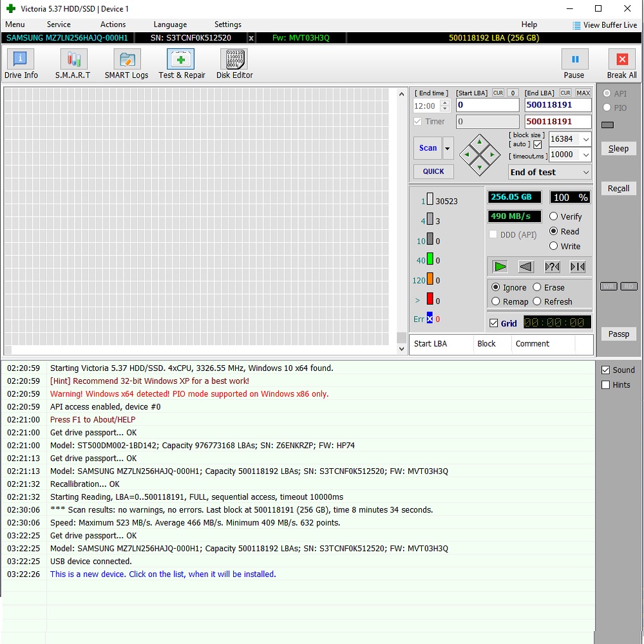Click the Recall button
Viewport: 644px width, 644px height.
pos(618,189)
